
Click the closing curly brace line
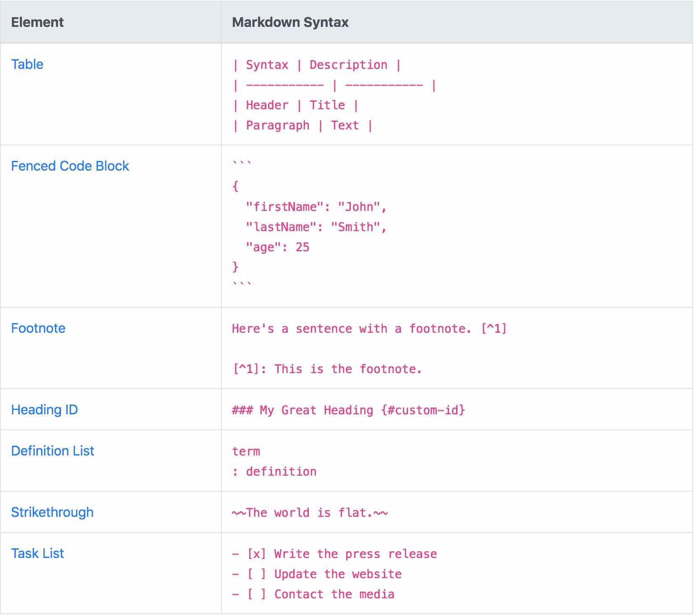(x=236, y=267)
